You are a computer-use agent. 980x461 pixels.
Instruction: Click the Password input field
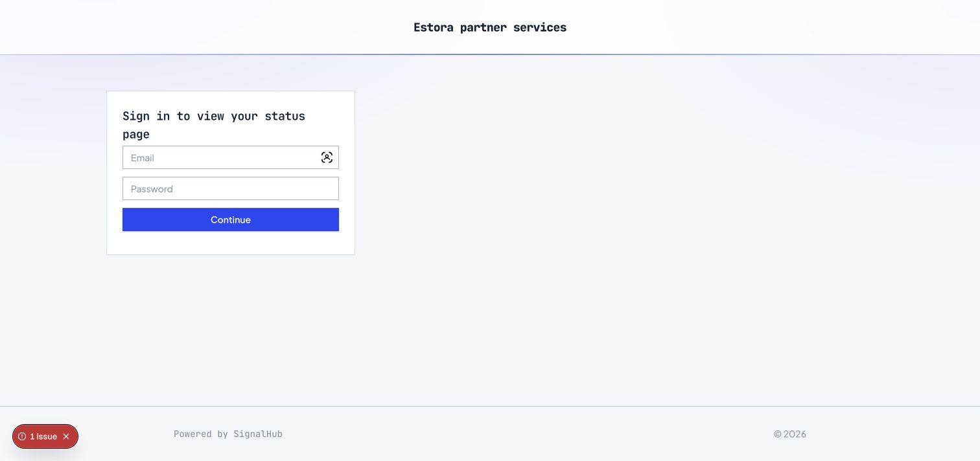click(230, 188)
